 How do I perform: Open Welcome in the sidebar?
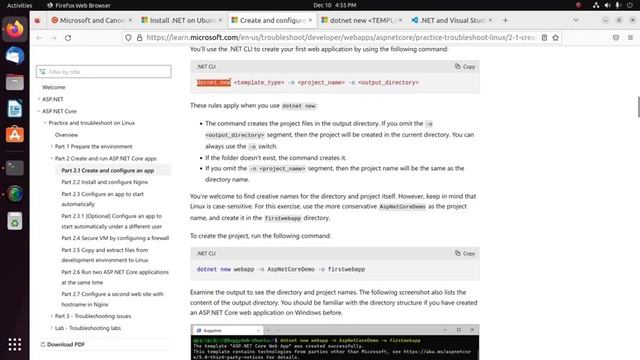tap(53, 87)
